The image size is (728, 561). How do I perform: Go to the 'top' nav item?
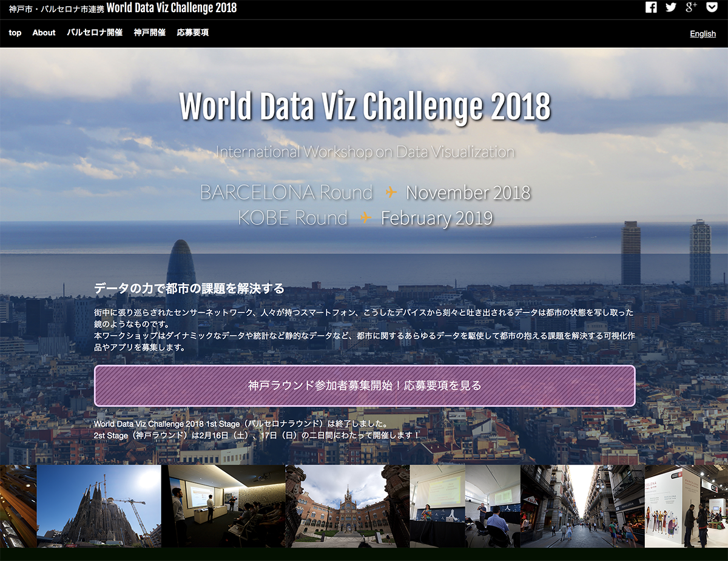[15, 33]
